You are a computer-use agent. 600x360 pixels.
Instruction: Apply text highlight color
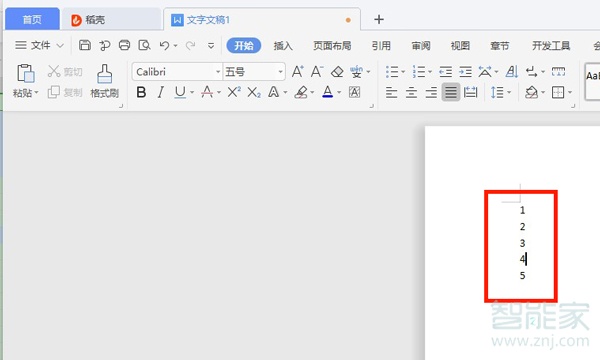pos(301,92)
